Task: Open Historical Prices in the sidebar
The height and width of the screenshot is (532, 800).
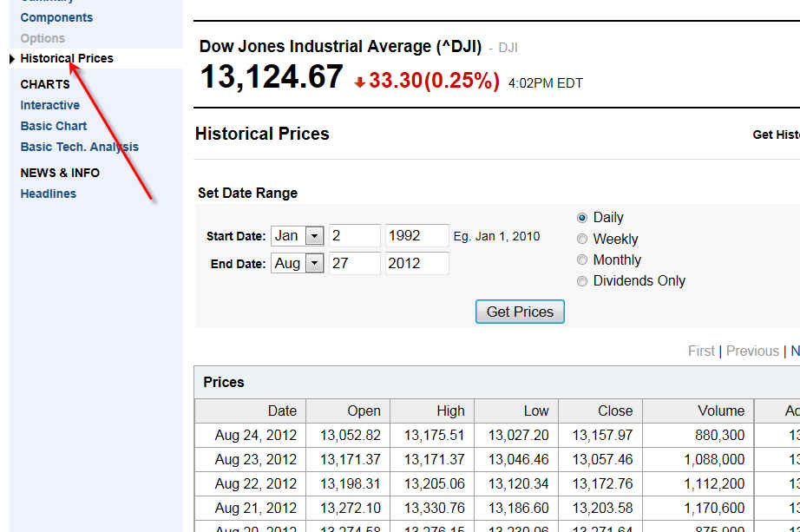Action: click(67, 58)
